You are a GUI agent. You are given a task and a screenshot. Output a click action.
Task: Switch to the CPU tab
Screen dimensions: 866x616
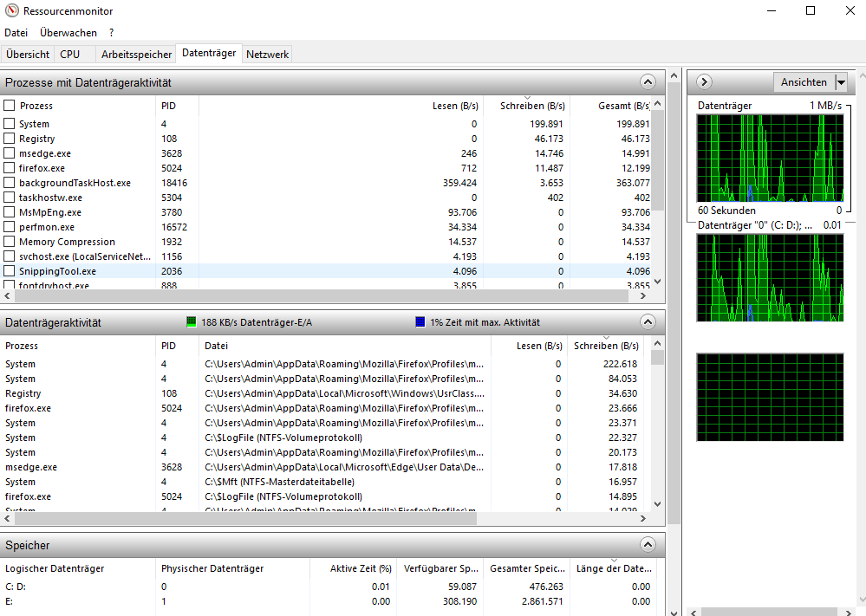(x=72, y=54)
